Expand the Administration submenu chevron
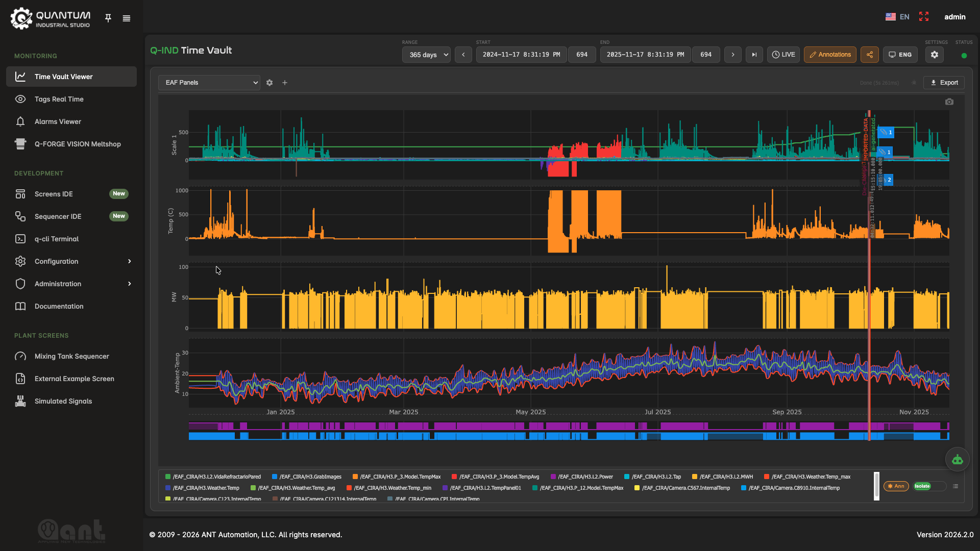 click(129, 284)
